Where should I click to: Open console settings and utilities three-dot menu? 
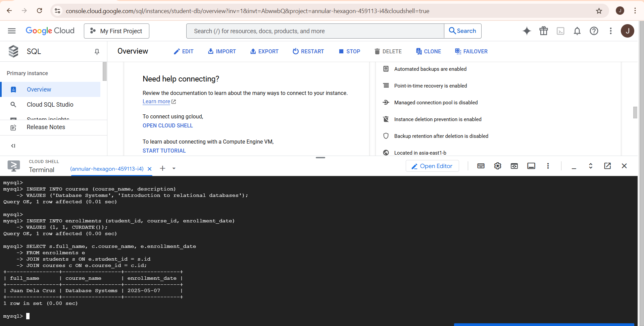tap(611, 31)
